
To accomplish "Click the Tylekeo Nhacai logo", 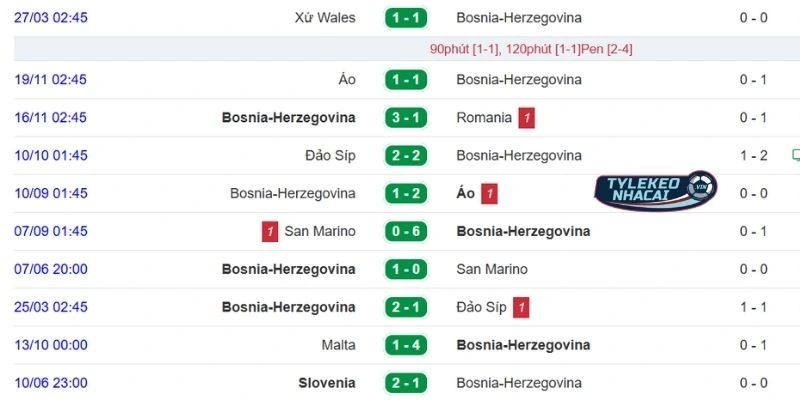I will [655, 190].
